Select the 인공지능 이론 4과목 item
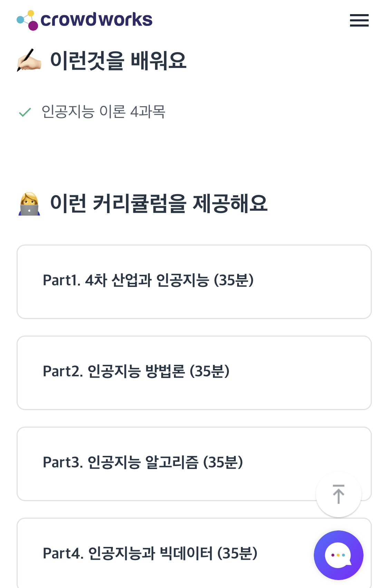Image resolution: width=388 pixels, height=588 pixels. pos(103,112)
